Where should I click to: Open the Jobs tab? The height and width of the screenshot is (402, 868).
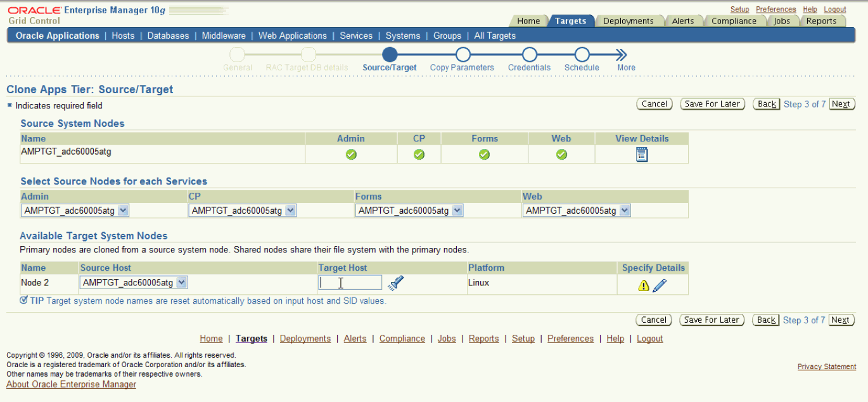[782, 21]
